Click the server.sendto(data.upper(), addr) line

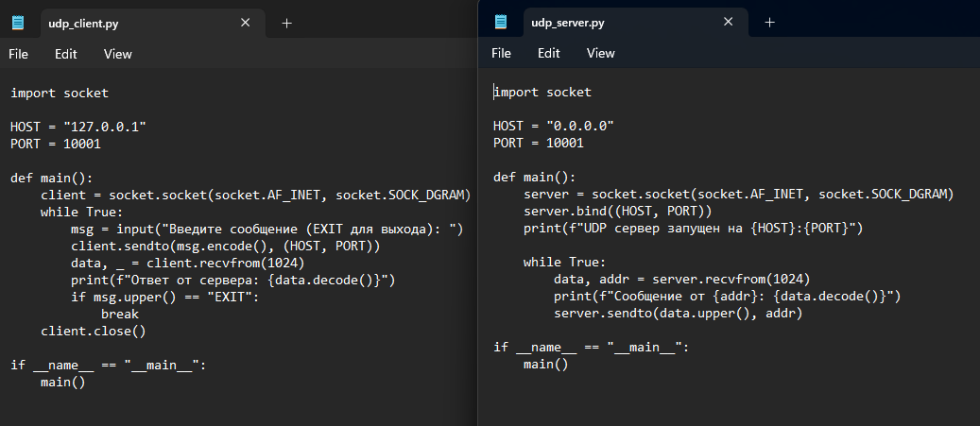(678, 313)
